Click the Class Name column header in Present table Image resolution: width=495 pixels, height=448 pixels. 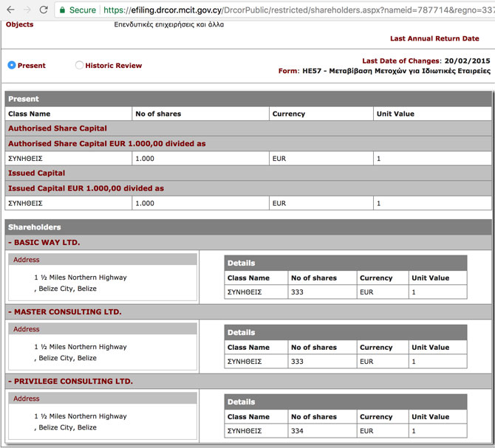pos(68,114)
